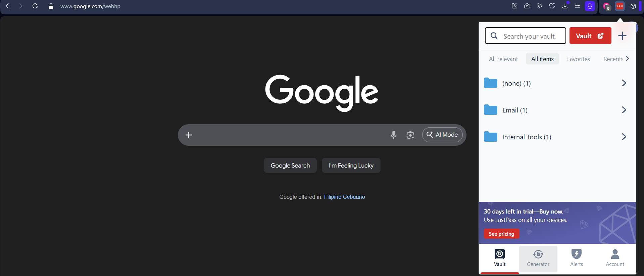Bookmark this page with the heart icon
This screenshot has width=644, height=276.
(x=552, y=6)
